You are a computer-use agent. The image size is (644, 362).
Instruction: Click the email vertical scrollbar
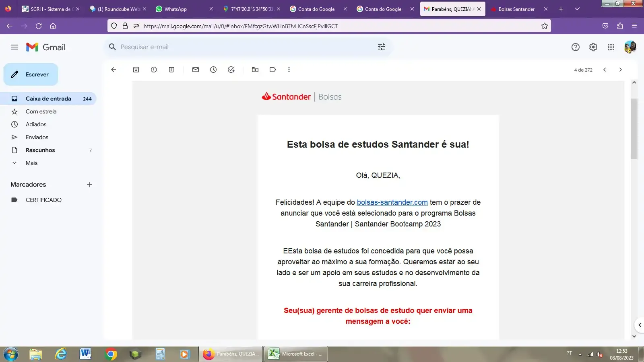tap(634, 129)
